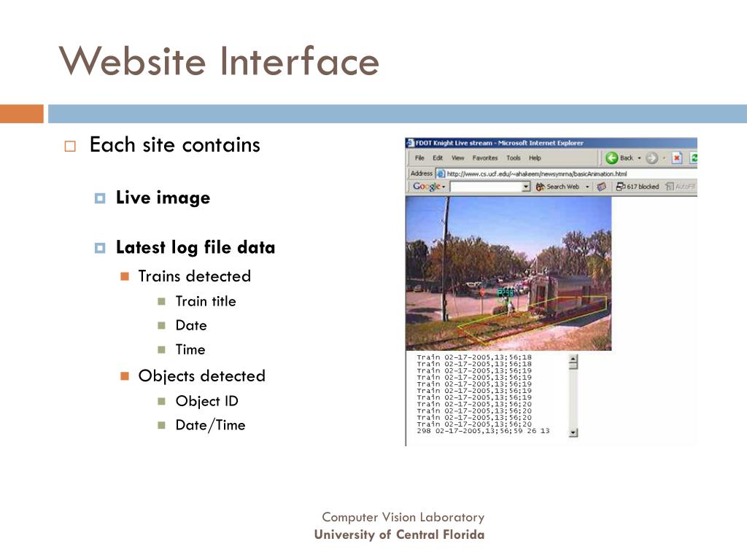The height and width of the screenshot is (560, 747).
Task: Click 'University of Central Florida' footer text
Action: (x=399, y=534)
